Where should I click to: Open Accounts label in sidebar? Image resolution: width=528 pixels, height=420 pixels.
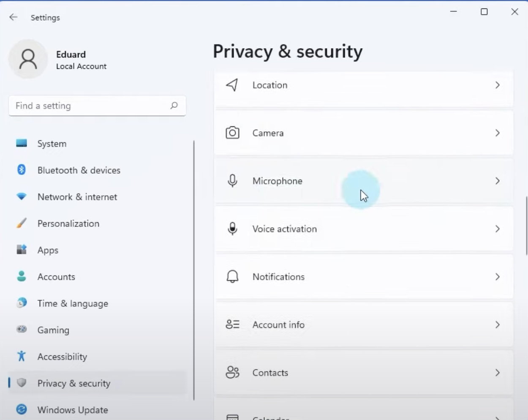[56, 277]
